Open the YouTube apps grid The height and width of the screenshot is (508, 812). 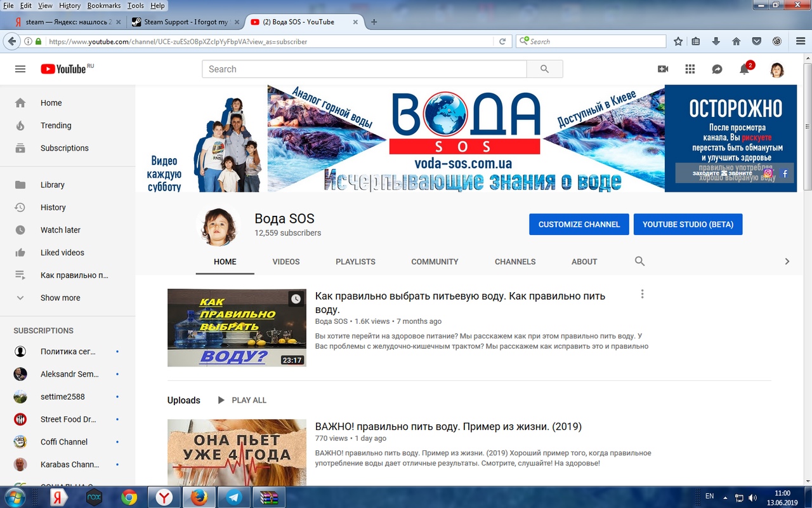(690, 69)
